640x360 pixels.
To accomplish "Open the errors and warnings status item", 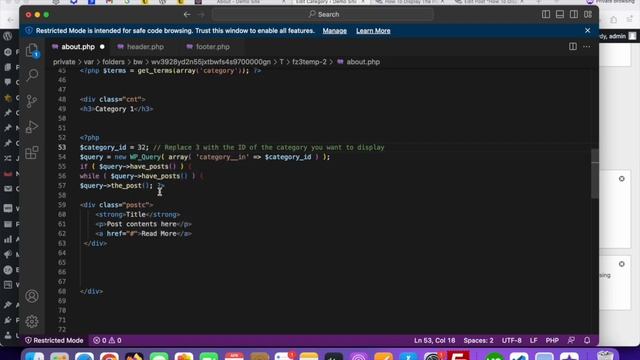I will point(107,340).
